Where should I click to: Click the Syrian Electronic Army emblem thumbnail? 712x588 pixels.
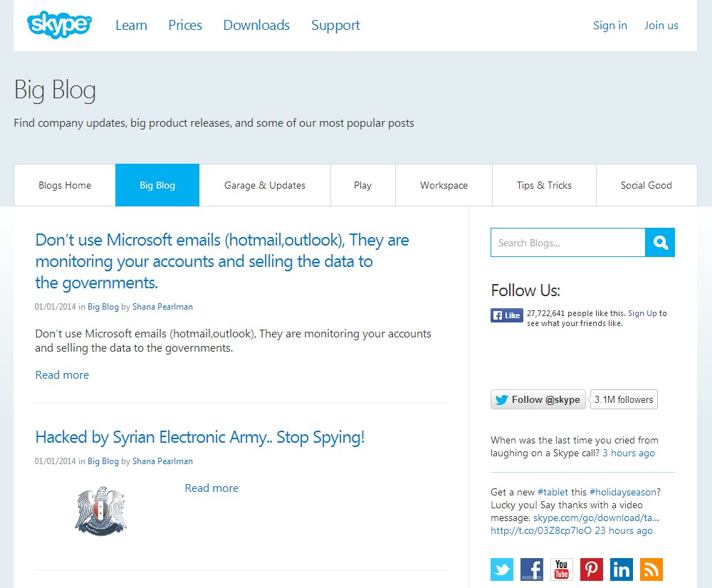(101, 510)
